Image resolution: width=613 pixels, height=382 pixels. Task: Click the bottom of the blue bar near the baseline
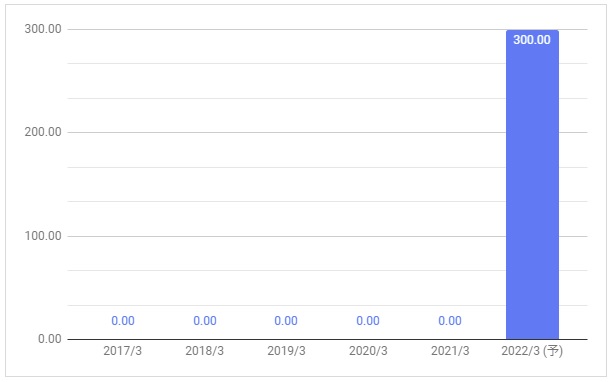pos(532,335)
